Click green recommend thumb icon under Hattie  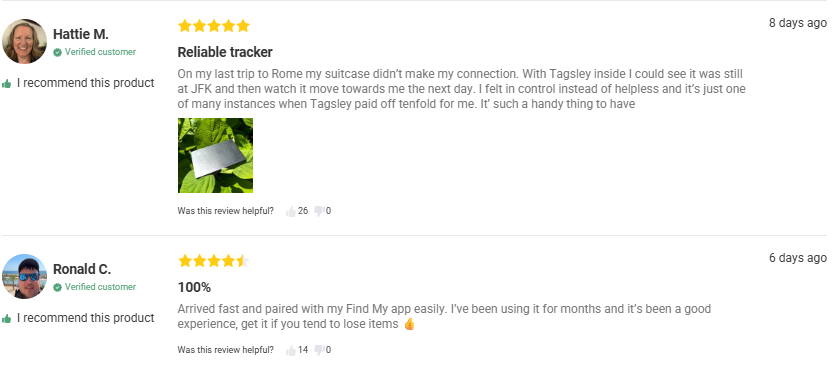click(7, 83)
